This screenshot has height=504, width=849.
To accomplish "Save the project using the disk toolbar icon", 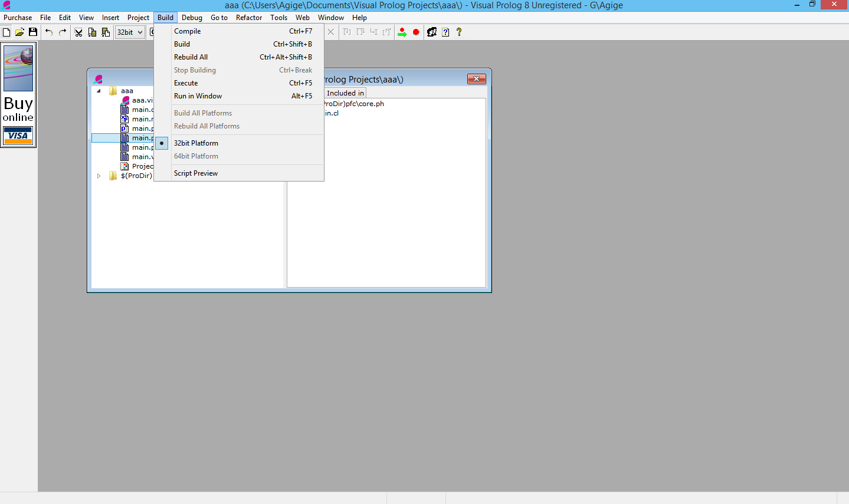I will click(x=33, y=32).
